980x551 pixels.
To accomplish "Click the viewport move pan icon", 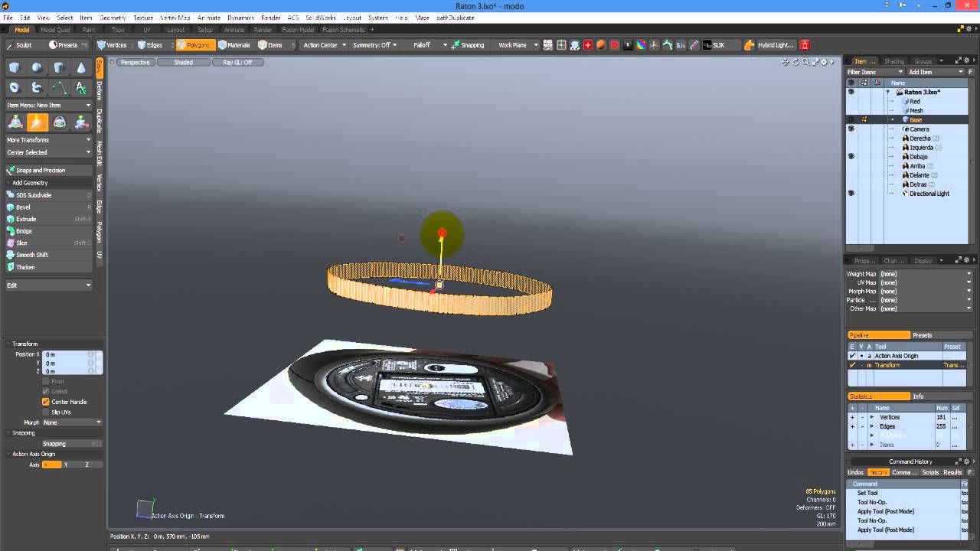I will tap(786, 62).
